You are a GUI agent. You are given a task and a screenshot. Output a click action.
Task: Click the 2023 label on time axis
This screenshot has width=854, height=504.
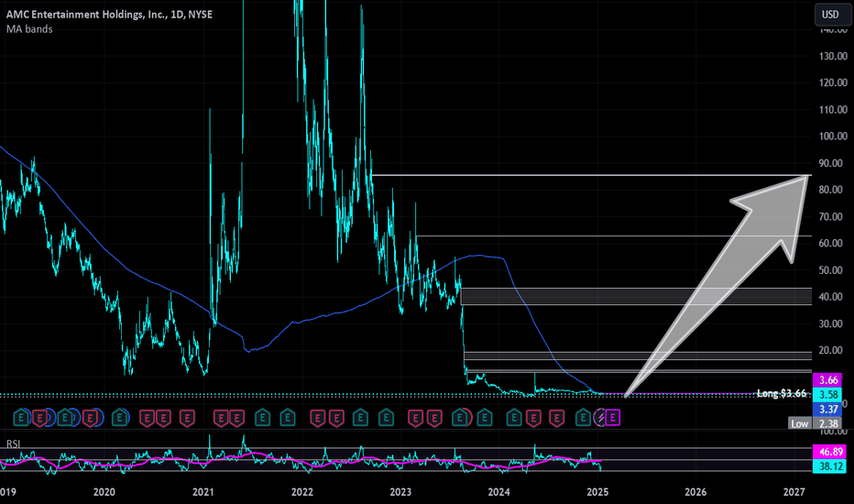click(400, 492)
